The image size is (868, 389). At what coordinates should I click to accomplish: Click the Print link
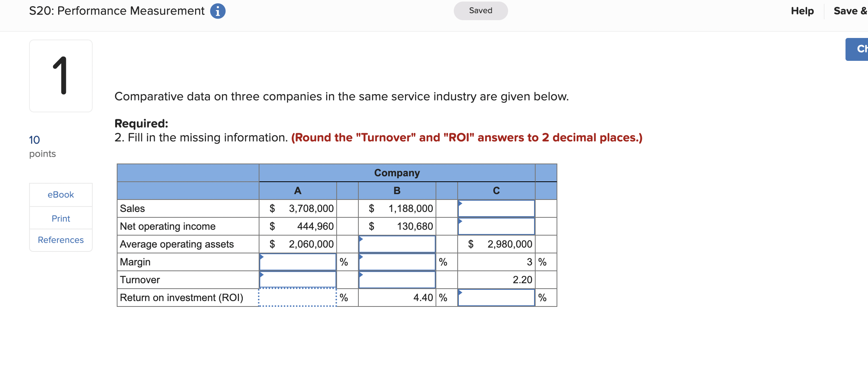[61, 218]
